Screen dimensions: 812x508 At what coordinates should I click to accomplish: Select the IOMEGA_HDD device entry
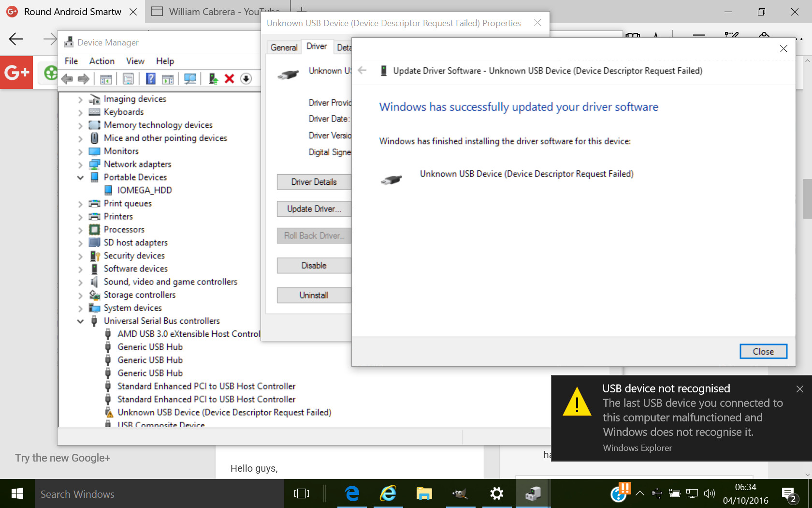[x=144, y=190]
